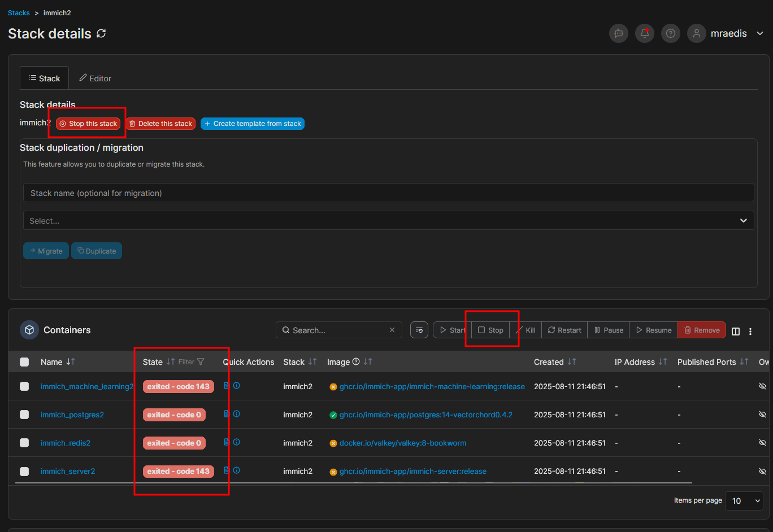Open the immich_server2 container link
Screen dimensions: 773x532
click(x=68, y=471)
